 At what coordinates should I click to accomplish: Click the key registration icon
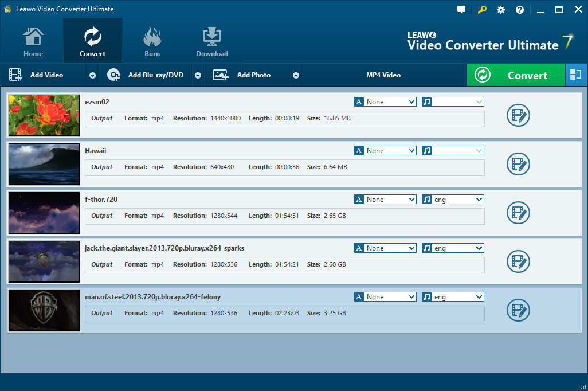click(x=482, y=10)
